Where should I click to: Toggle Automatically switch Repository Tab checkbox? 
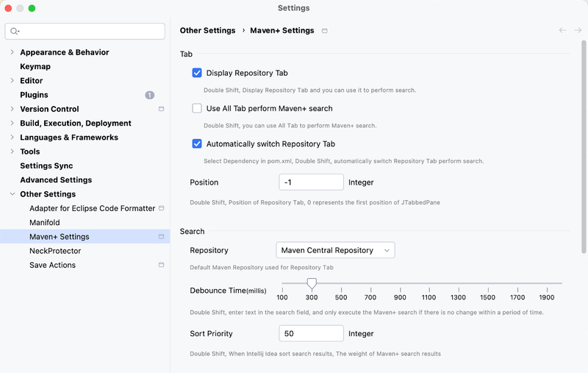coord(197,143)
